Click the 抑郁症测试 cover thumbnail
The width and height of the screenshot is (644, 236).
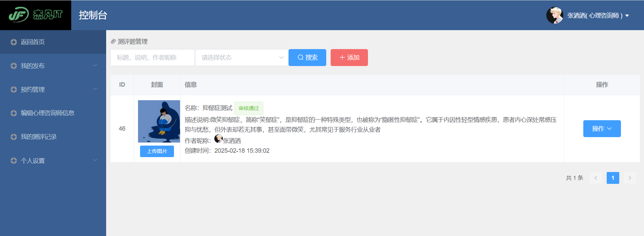coord(159,121)
